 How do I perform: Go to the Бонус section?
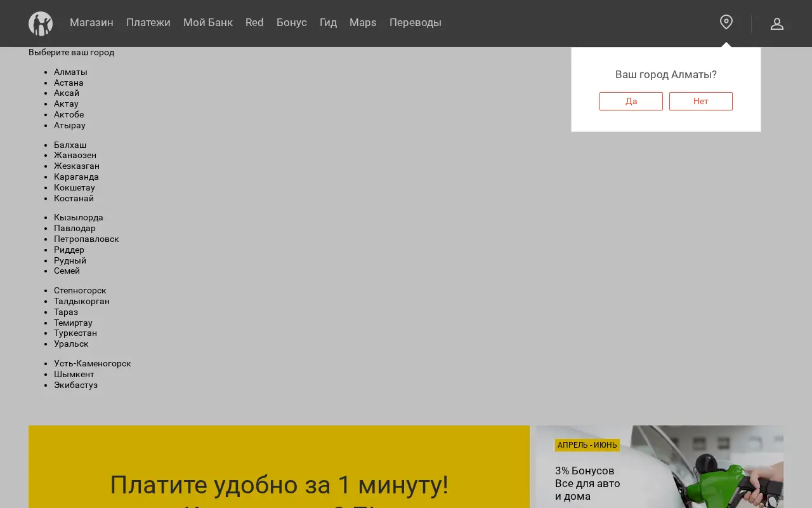(x=292, y=23)
